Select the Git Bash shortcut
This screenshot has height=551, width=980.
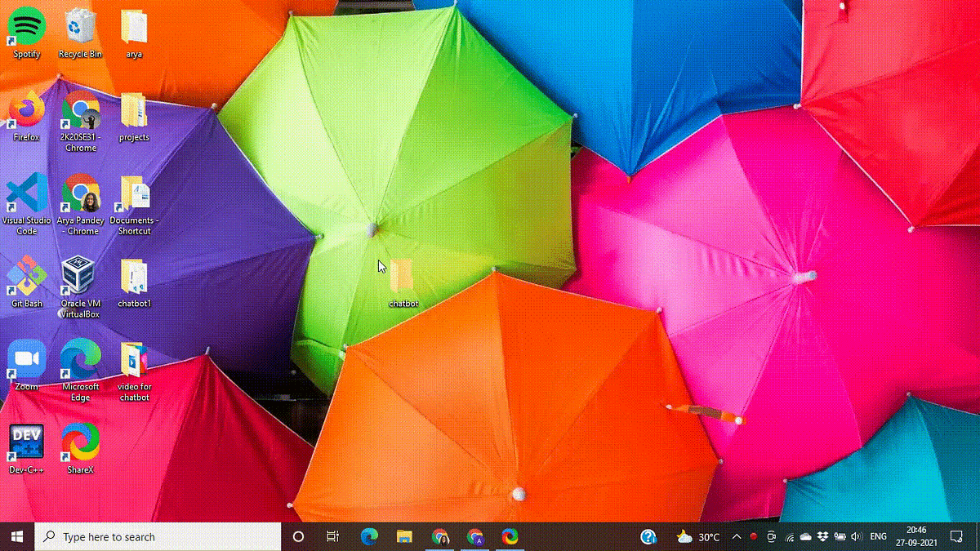coord(26,282)
